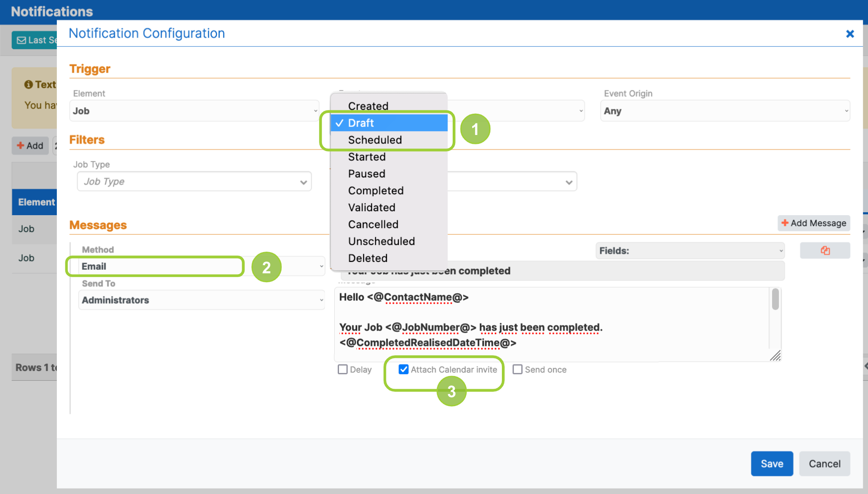This screenshot has height=494, width=868.
Task: Click the orange plus icon on the Add button
Action: coord(21,146)
